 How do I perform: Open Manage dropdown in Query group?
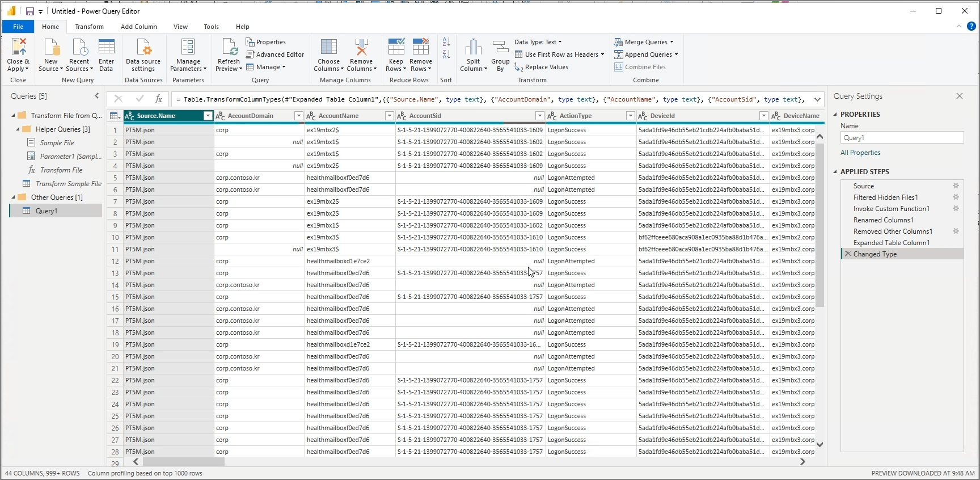point(266,67)
